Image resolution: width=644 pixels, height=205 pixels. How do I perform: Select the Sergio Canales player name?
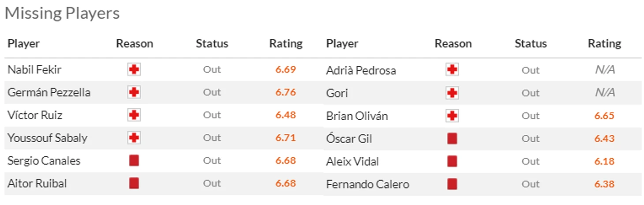click(44, 160)
